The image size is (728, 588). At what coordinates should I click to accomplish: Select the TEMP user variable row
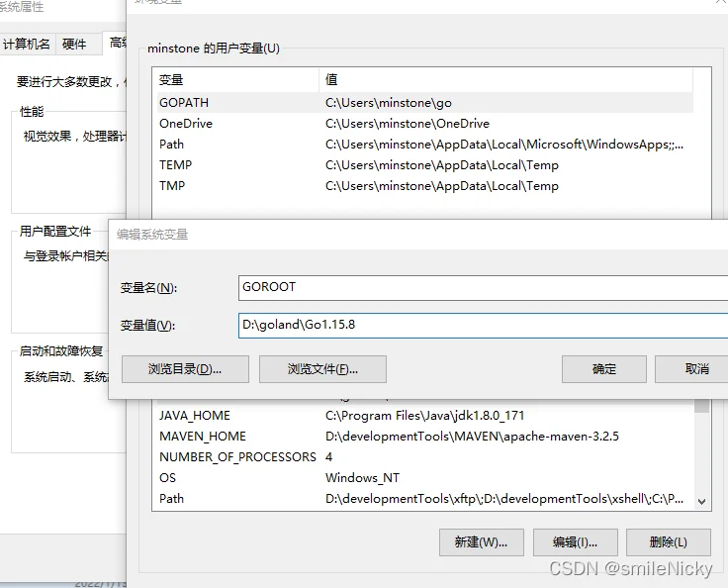point(176,165)
